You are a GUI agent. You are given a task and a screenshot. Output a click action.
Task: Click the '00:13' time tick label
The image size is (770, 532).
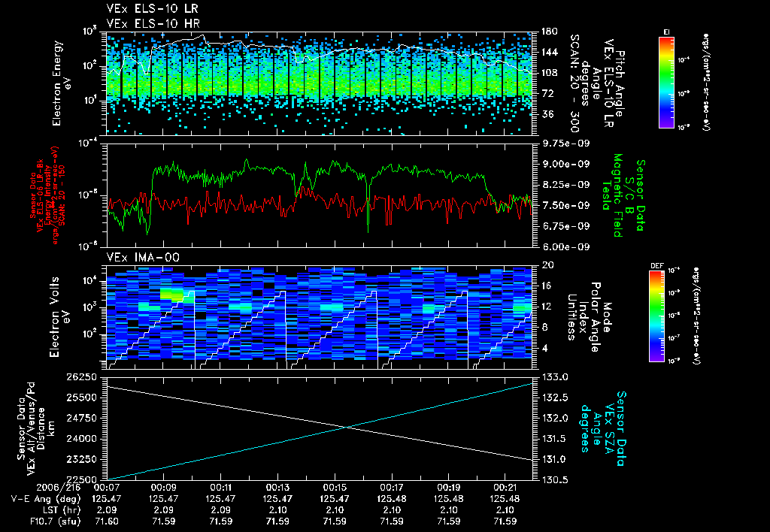click(x=278, y=488)
